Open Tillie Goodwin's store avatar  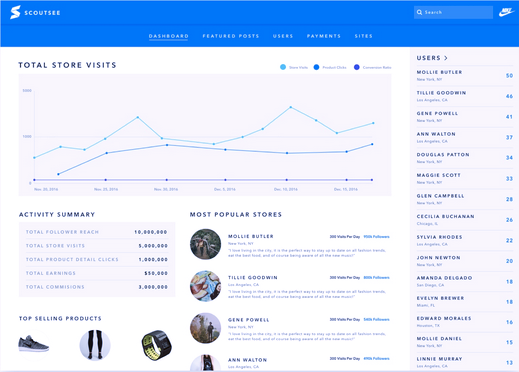pos(205,286)
